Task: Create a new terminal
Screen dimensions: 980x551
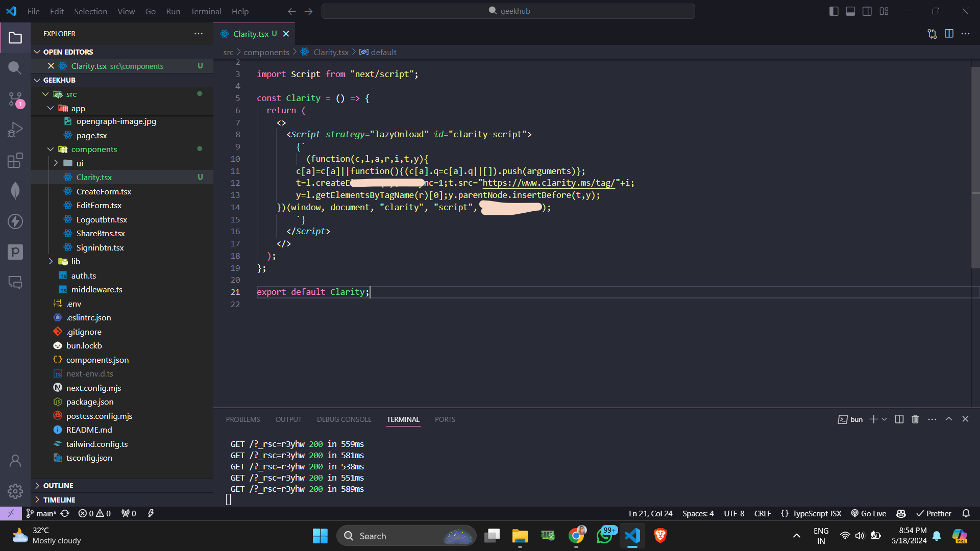Action: [x=874, y=419]
